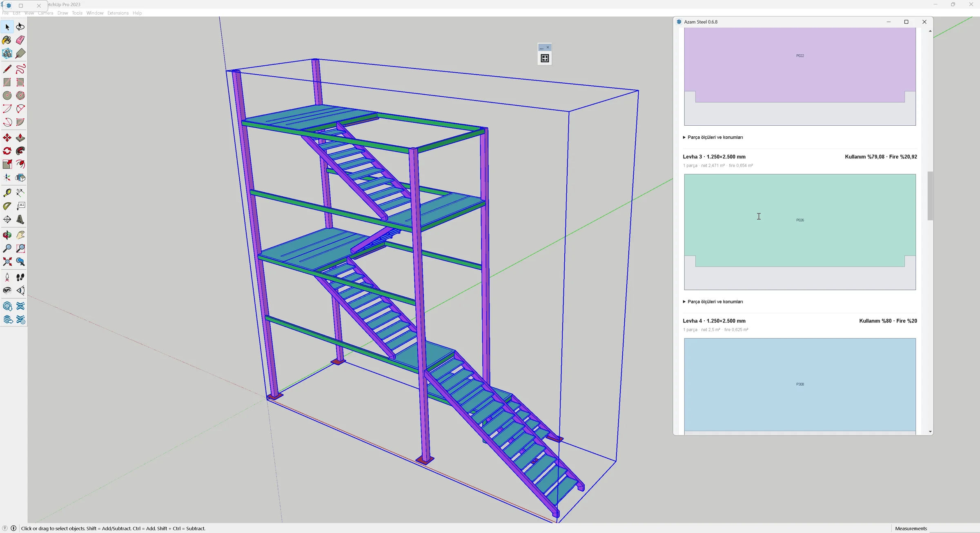This screenshot has width=980, height=533.
Task: Select the Line pencil tool
Action: 7,69
